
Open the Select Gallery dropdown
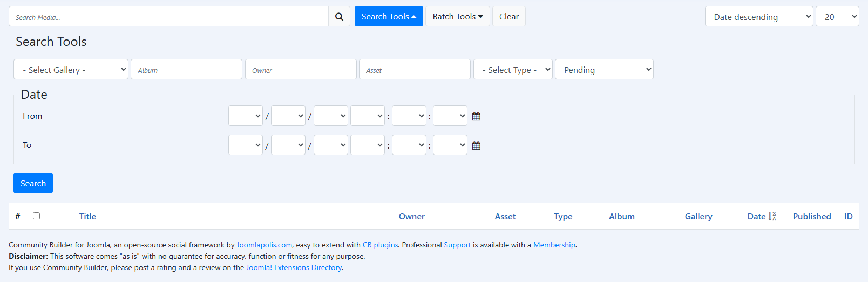pyautogui.click(x=71, y=70)
